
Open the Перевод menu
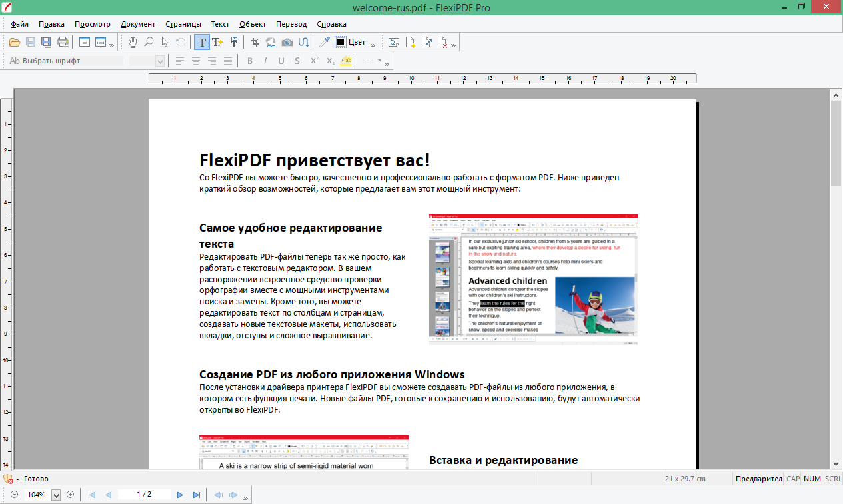(x=291, y=24)
